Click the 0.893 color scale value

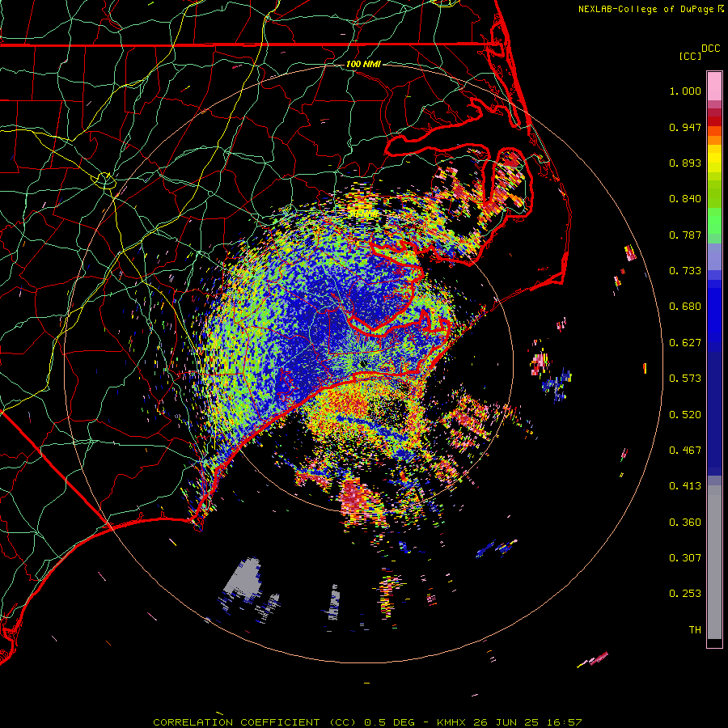tap(685, 163)
